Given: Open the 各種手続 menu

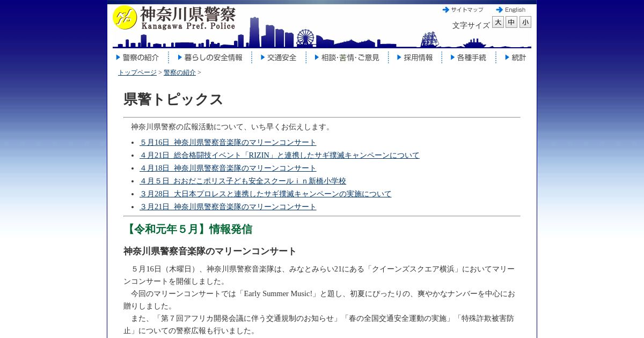Looking at the screenshot, I should coord(468,57).
